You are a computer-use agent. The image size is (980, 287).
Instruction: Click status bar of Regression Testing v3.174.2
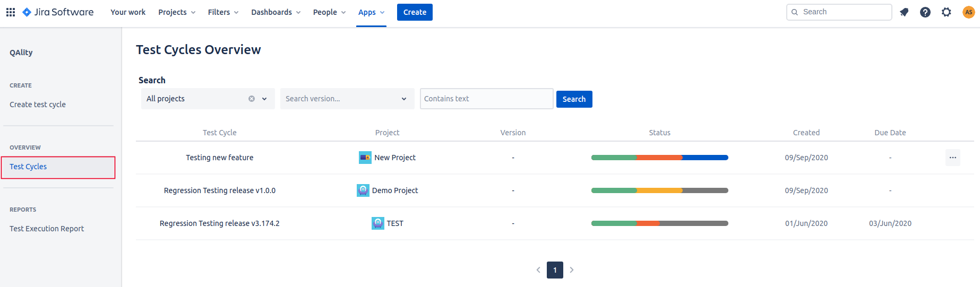click(x=660, y=223)
